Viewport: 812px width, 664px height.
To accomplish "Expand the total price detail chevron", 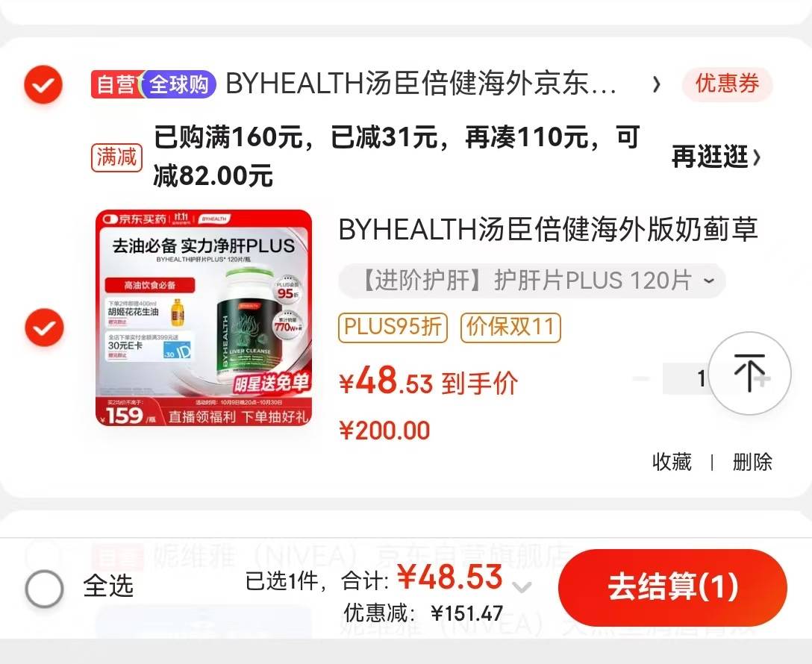I will click(x=522, y=587).
